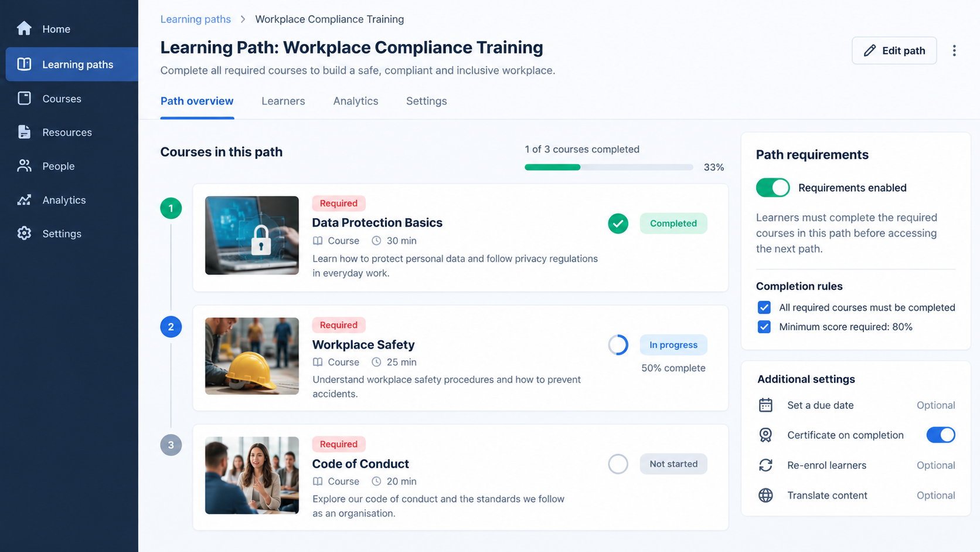Open the Analytics tab in the path
The width and height of the screenshot is (980, 552).
click(x=356, y=101)
